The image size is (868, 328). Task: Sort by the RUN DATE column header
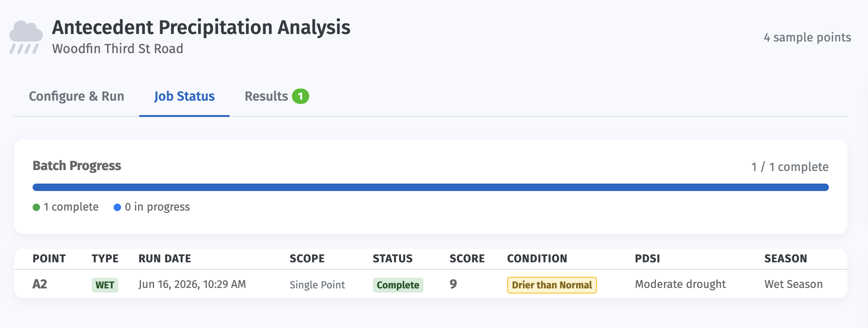click(165, 259)
